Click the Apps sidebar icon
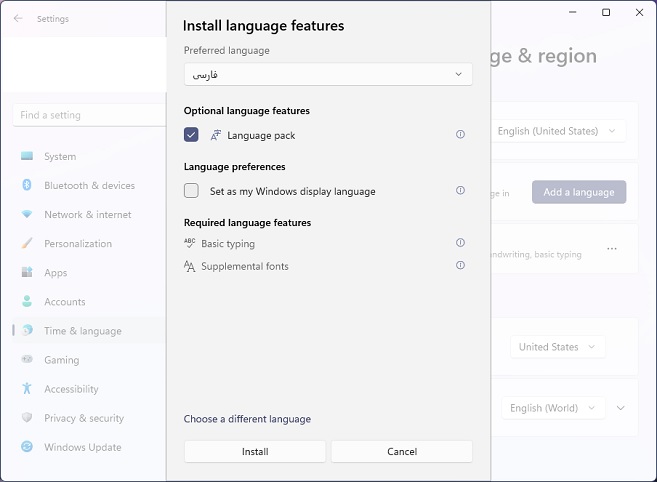Image resolution: width=657 pixels, height=482 pixels. click(27, 272)
